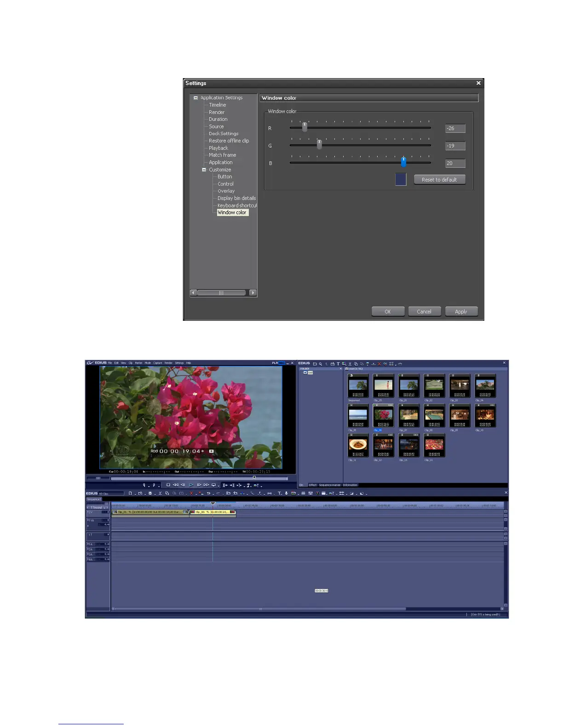The image size is (563, 728).
Task: Click the Rewind button in EDIUS player
Action: (x=175, y=485)
